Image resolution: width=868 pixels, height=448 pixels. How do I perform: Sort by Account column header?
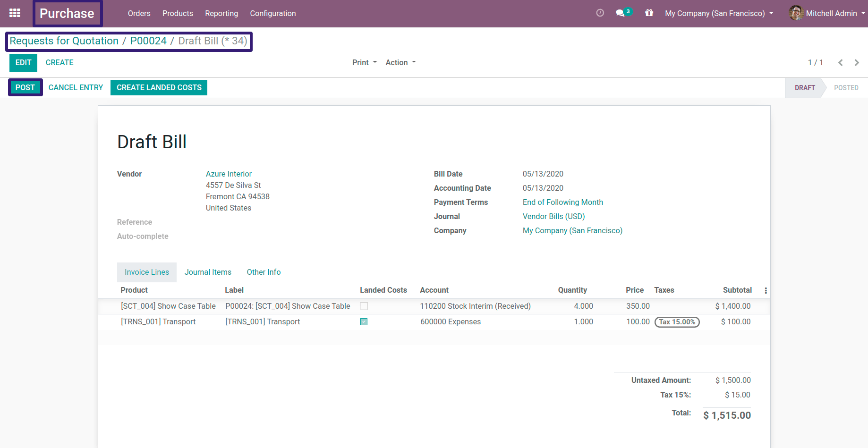pyautogui.click(x=434, y=290)
